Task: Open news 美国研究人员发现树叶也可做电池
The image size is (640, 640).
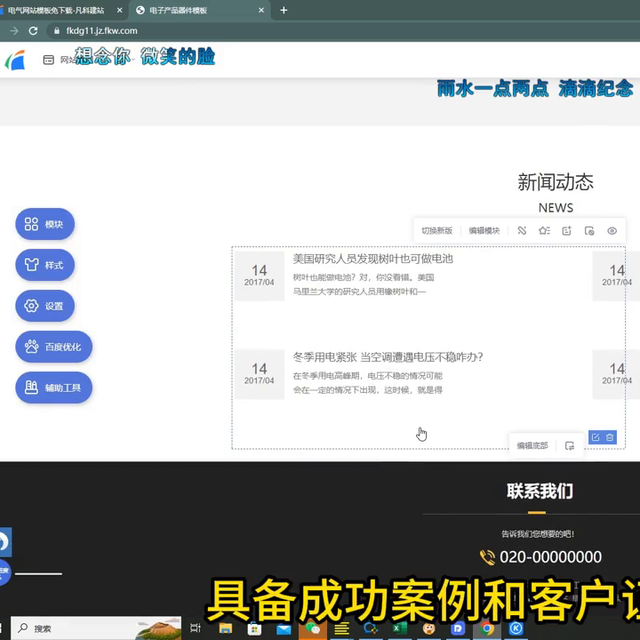Action: click(x=373, y=258)
